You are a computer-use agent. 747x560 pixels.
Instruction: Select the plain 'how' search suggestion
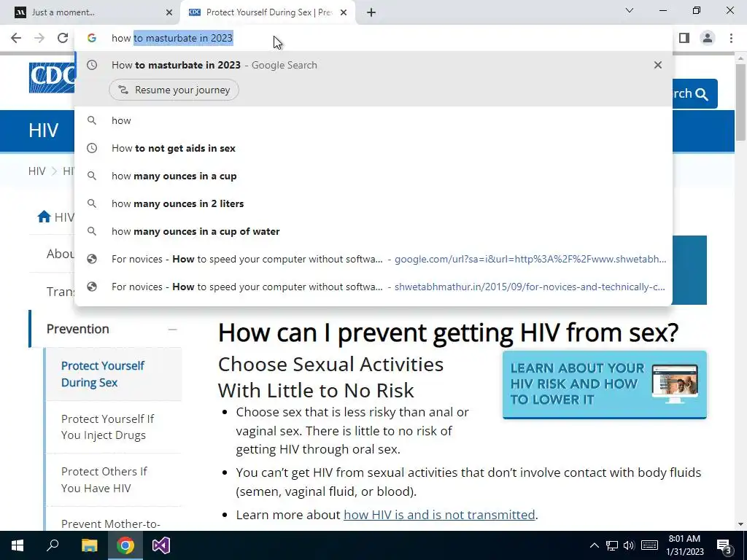[x=373, y=120]
